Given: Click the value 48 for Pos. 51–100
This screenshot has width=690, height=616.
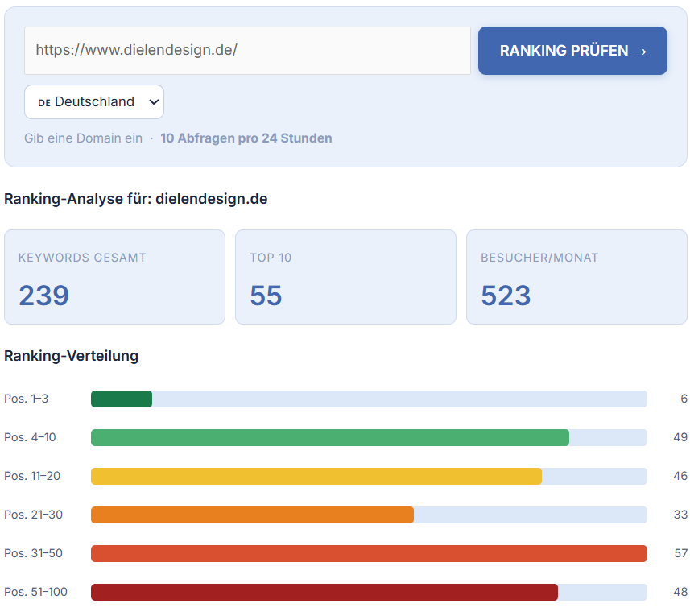Looking at the screenshot, I should (680, 592).
